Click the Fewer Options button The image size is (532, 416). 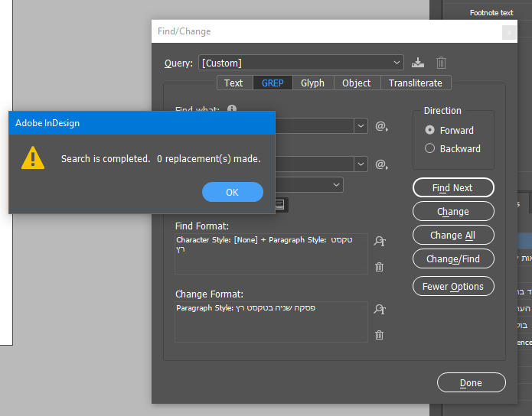pyautogui.click(x=453, y=286)
